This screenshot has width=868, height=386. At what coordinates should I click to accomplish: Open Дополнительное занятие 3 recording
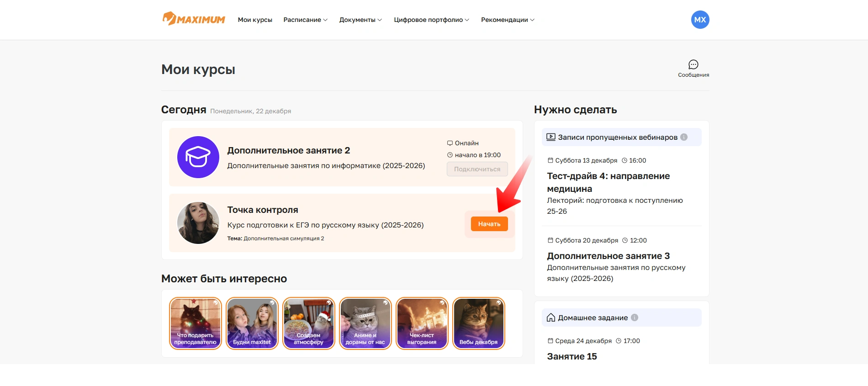coord(608,256)
